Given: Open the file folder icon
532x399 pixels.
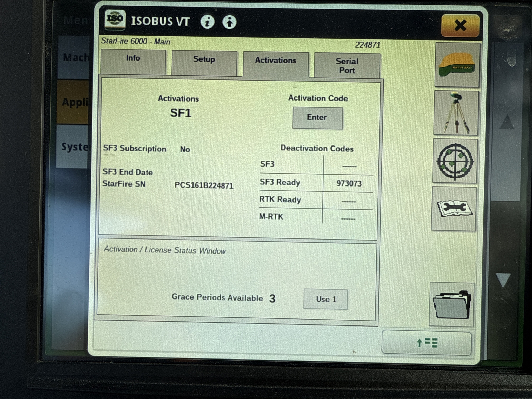Looking at the screenshot, I should [x=452, y=304].
